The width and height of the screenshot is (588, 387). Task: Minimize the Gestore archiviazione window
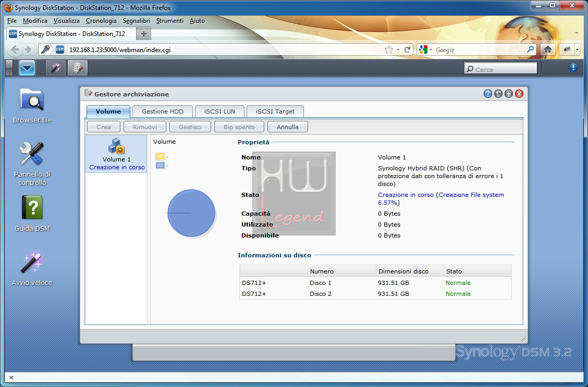[x=498, y=94]
